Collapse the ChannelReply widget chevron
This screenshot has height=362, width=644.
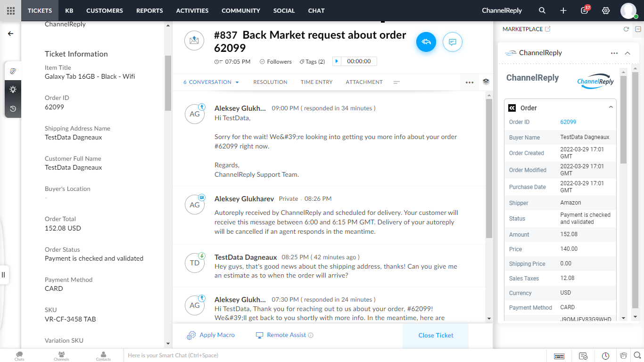[x=627, y=53]
